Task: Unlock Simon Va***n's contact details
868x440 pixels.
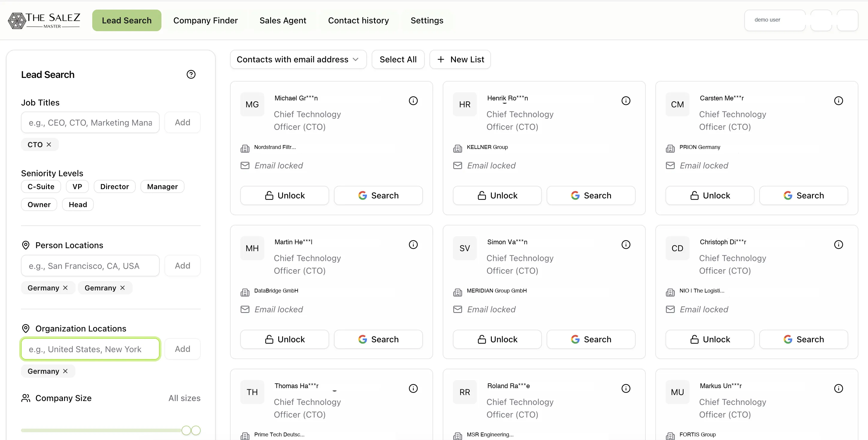Action: coord(497,339)
